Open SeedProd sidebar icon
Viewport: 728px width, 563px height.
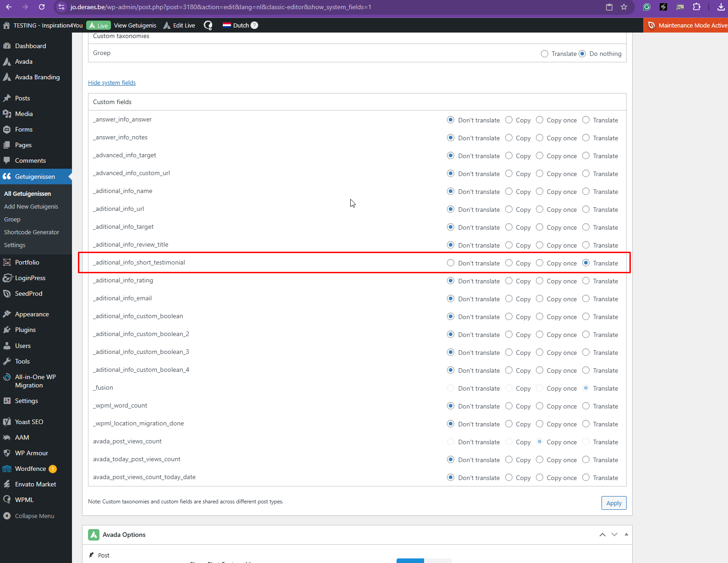pyautogui.click(x=7, y=293)
